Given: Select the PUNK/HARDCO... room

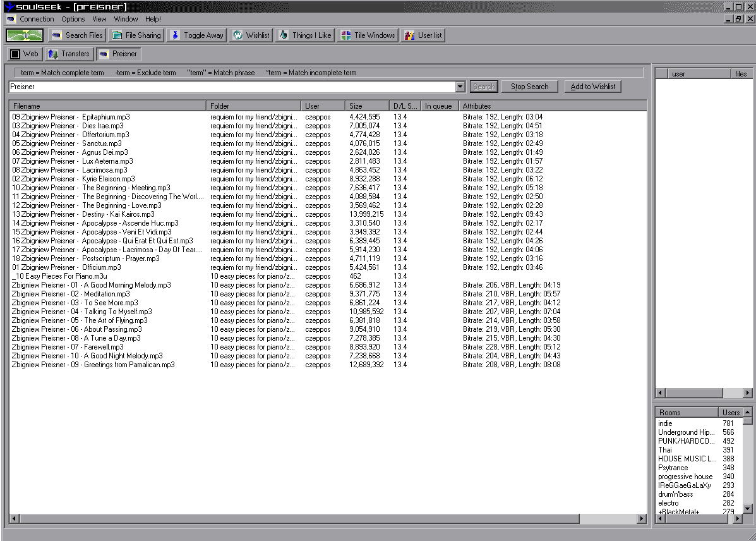Looking at the screenshot, I should click(687, 441).
